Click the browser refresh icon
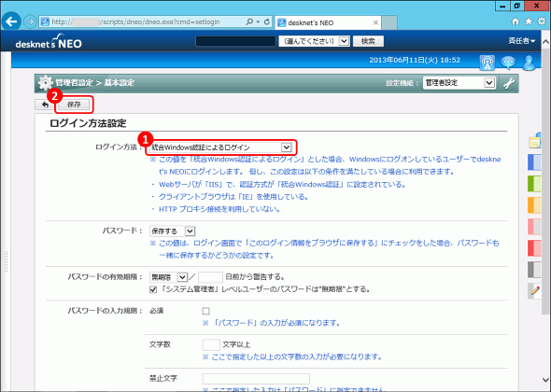 267,21
